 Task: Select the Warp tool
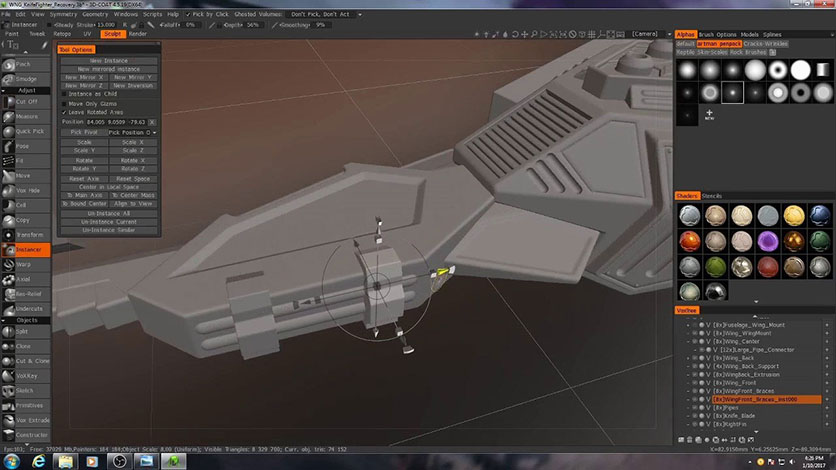coord(26,264)
